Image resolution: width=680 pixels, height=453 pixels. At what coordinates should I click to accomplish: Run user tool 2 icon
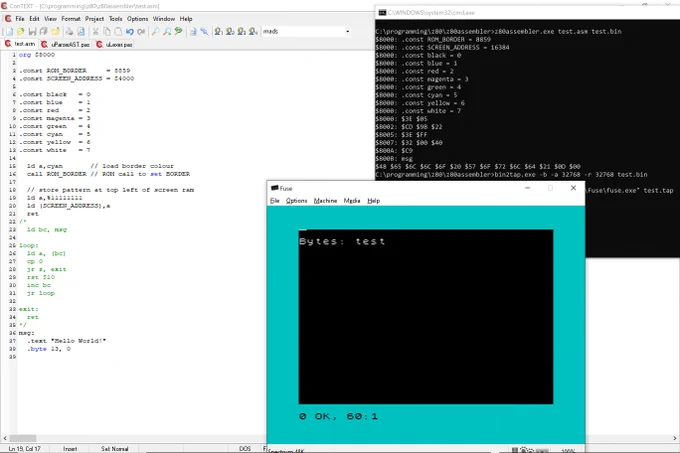click(230, 32)
